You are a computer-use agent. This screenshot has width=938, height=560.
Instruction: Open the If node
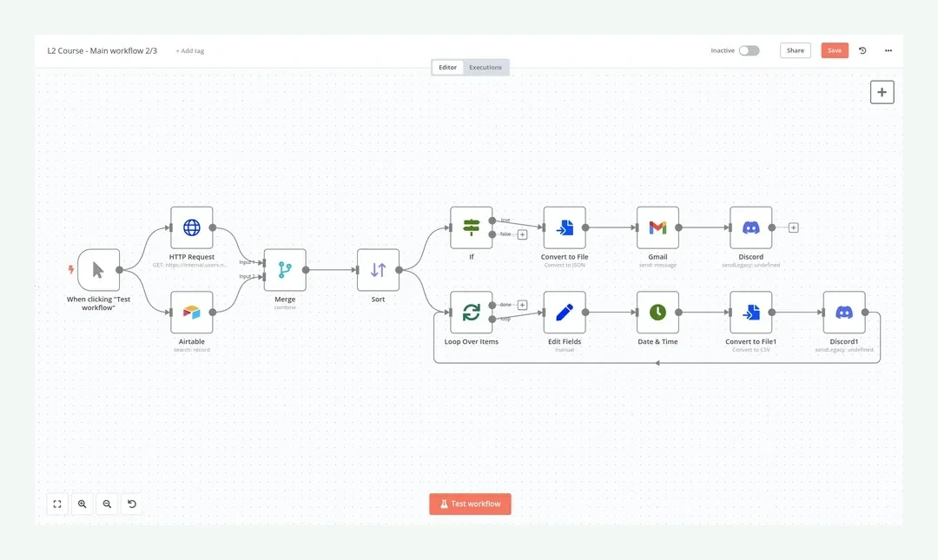pos(472,227)
